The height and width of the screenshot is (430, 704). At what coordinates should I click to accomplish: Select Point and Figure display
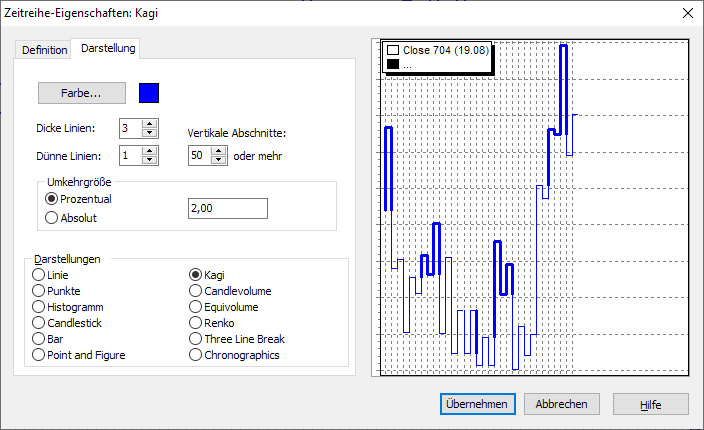coord(39,355)
